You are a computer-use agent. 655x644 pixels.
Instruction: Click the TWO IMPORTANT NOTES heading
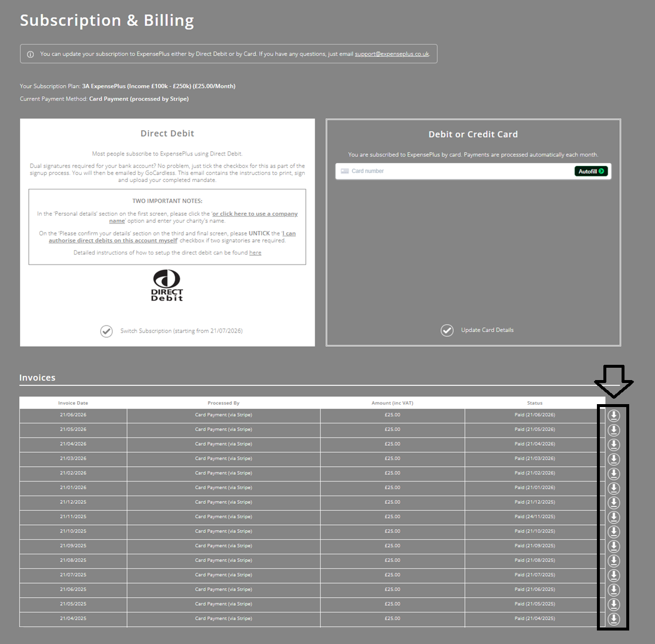(167, 201)
